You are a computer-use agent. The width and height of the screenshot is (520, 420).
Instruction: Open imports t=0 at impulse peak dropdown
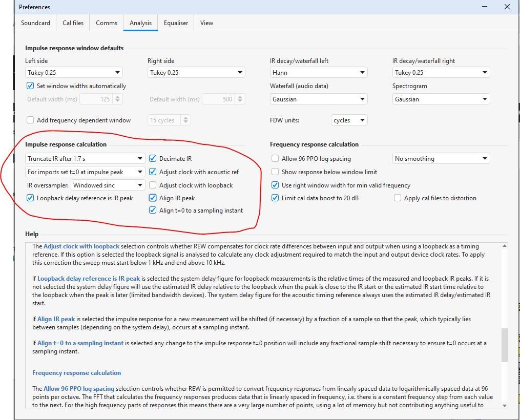pos(85,172)
